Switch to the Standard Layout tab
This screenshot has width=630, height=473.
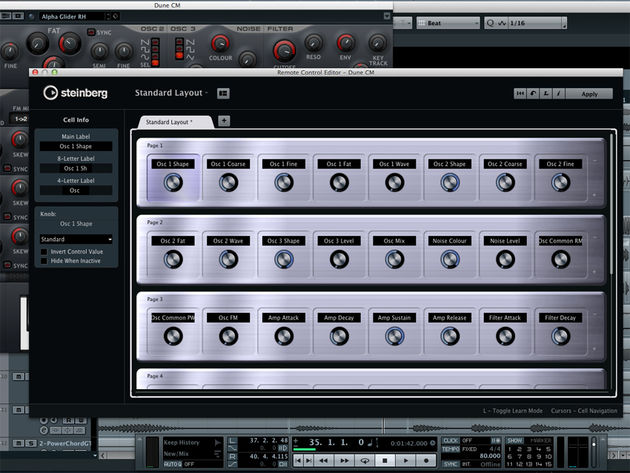[175, 122]
